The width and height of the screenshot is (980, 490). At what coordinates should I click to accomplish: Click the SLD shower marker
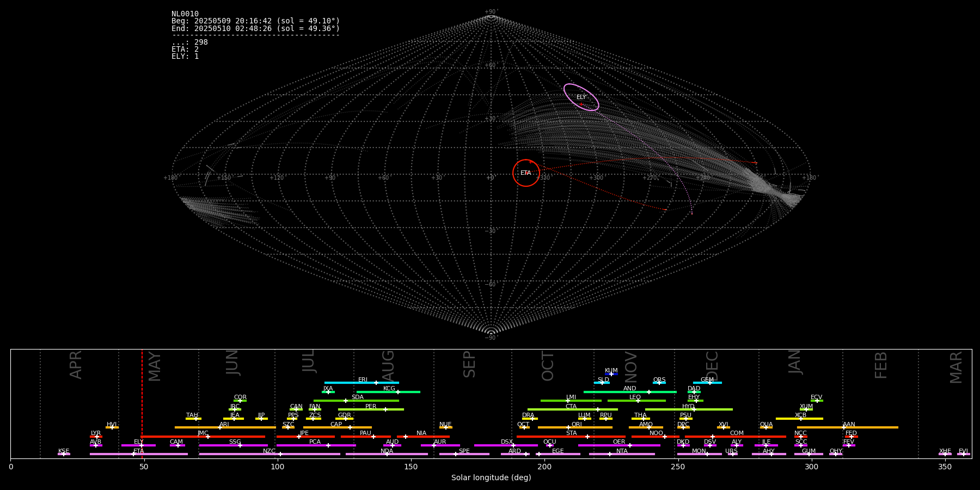(602, 383)
